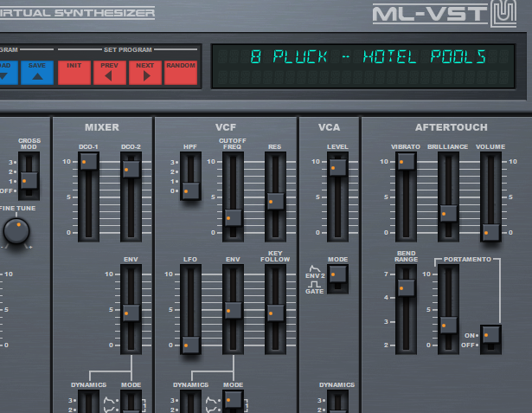532x413 pixels.
Task: Click the PORTAMENTO amount slider handle
Action: pos(449,325)
